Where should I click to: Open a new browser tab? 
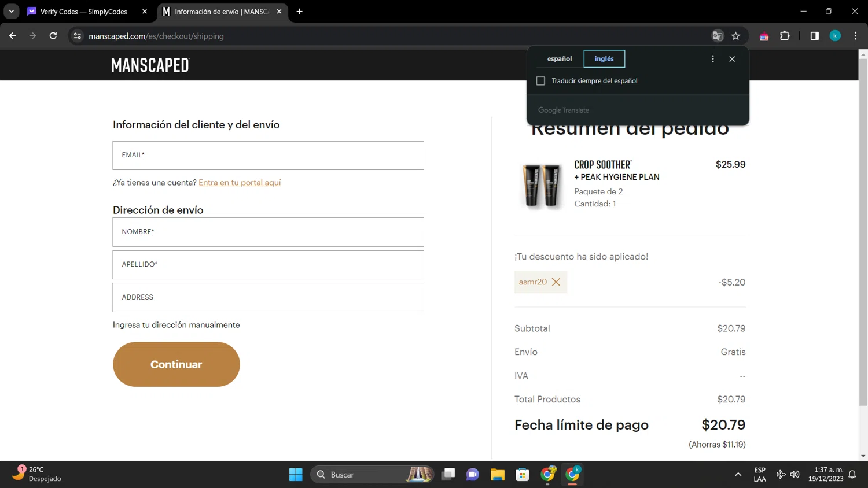[299, 12]
